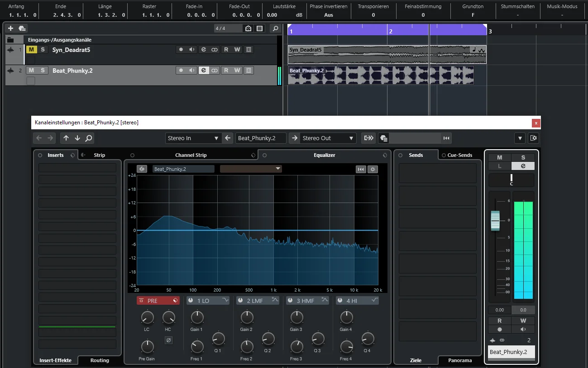Screen dimensions: 588x368
Task: Open the function menu dropdown arrow in Kanaleinstellungen
Action: pyautogui.click(x=520, y=138)
